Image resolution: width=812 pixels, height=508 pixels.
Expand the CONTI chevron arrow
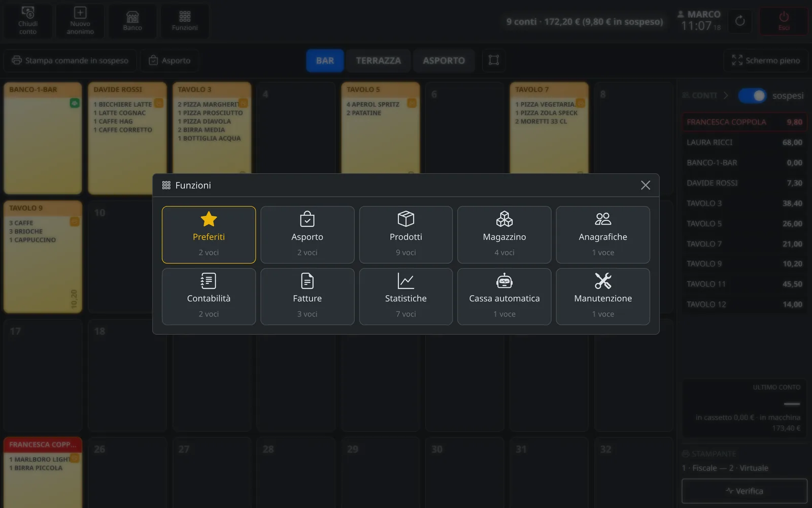[x=726, y=96]
